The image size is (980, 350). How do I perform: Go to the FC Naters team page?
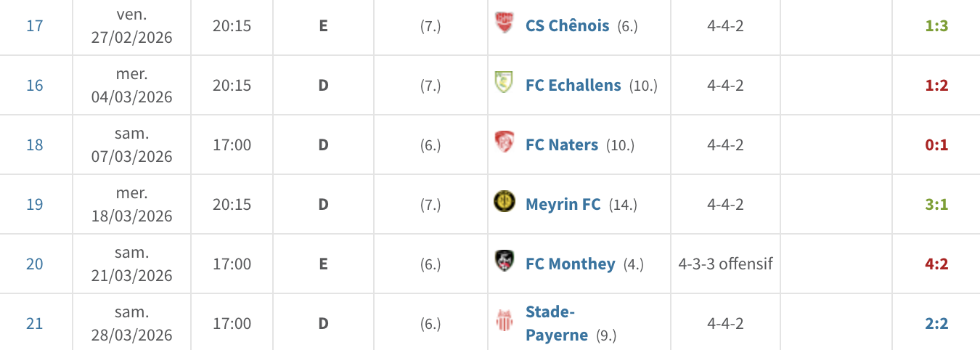[562, 145]
